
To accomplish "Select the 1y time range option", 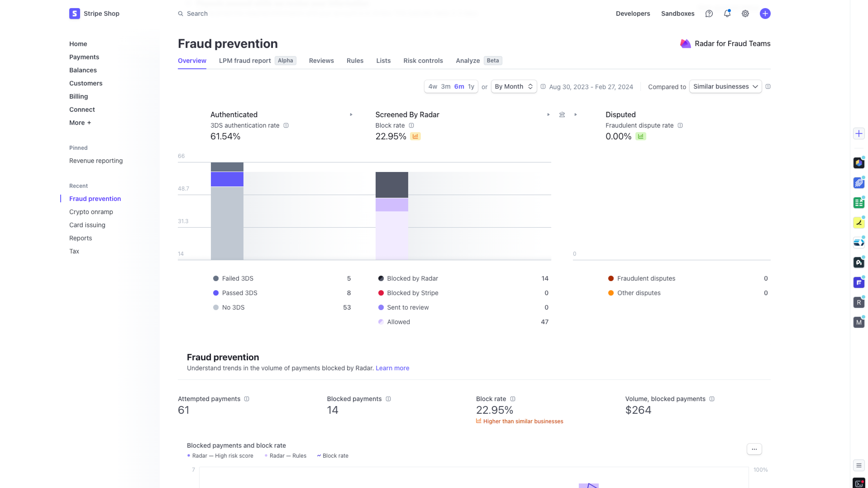I will pos(471,87).
